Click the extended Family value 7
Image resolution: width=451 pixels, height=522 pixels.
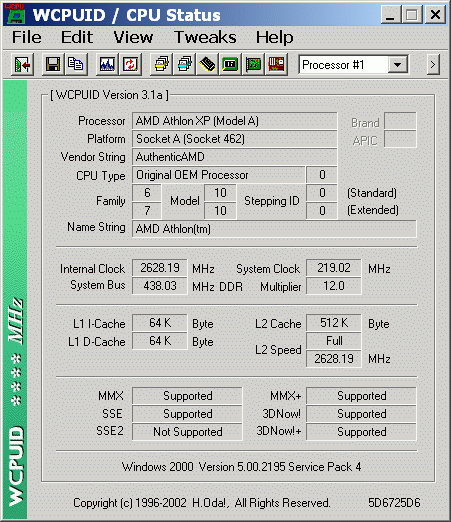coord(147,211)
